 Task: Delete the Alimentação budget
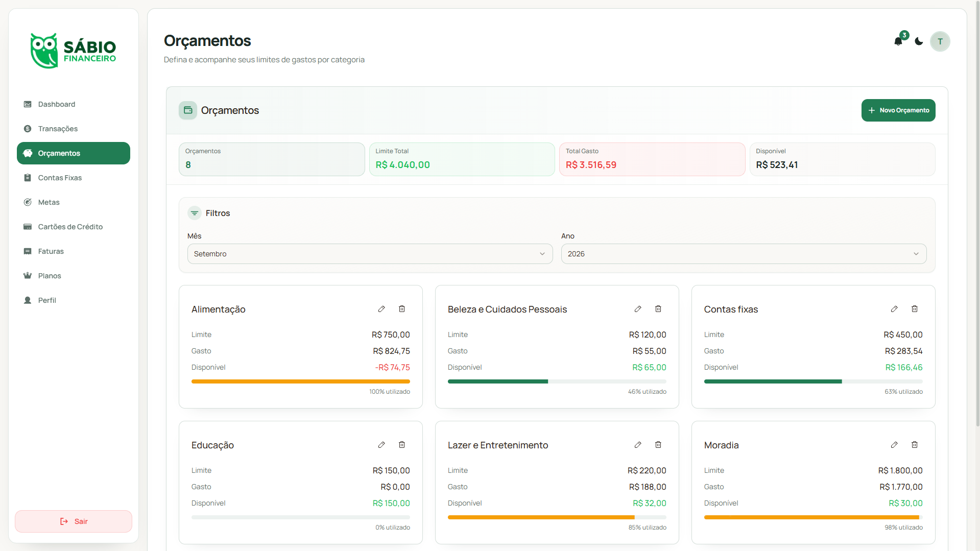(402, 309)
